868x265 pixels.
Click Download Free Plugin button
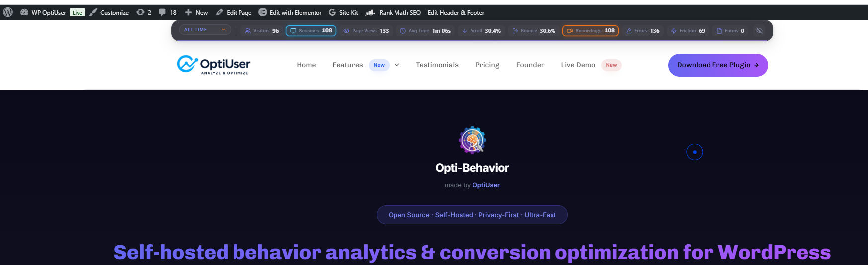click(x=718, y=65)
